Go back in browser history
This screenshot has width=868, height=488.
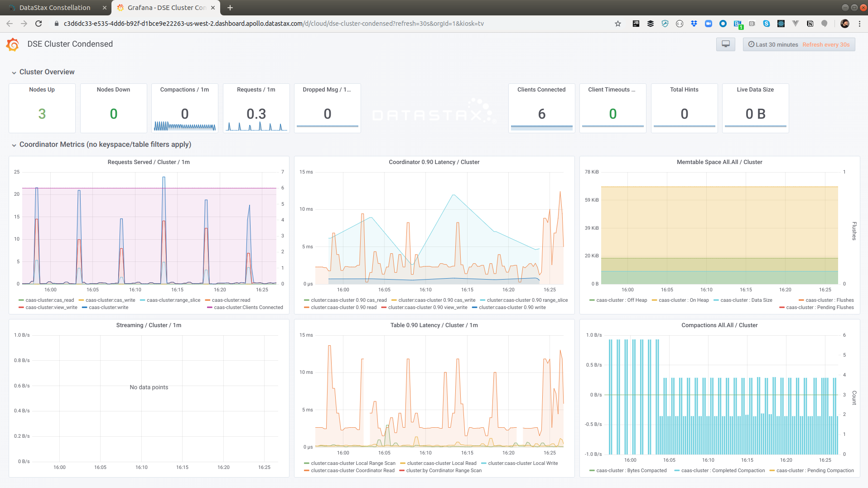click(10, 24)
